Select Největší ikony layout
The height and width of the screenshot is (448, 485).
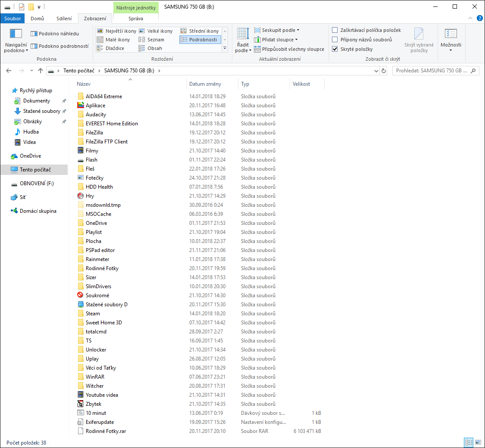pyautogui.click(x=116, y=31)
